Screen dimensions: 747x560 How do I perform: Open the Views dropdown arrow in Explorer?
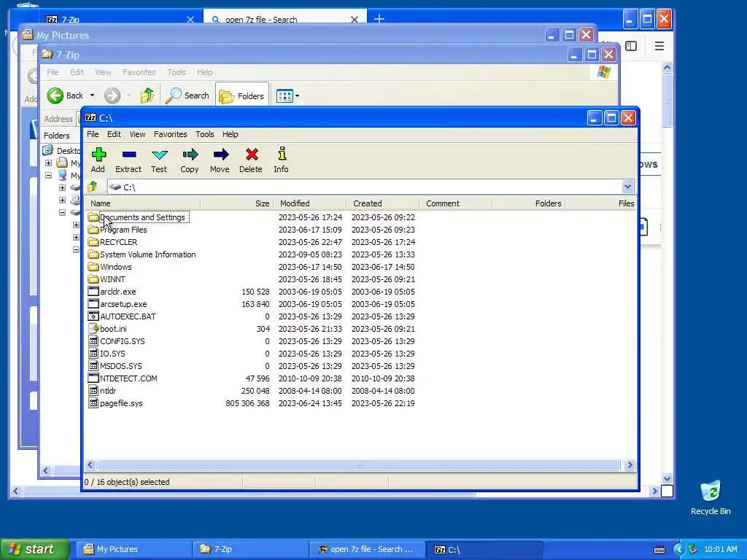(298, 96)
